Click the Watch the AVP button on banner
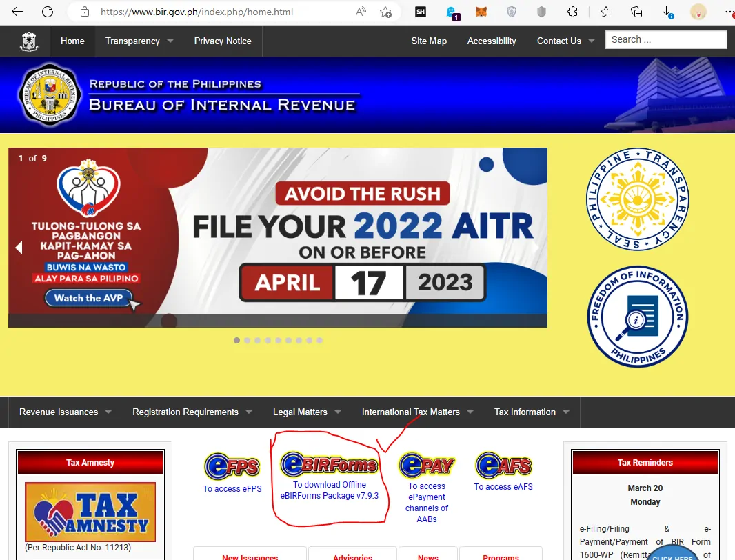 88,299
